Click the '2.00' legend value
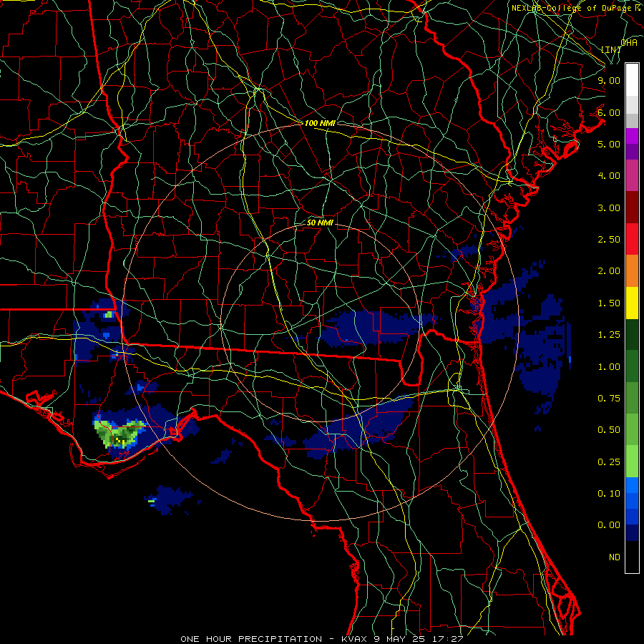Screen dimensions: 644x644 click(x=609, y=271)
